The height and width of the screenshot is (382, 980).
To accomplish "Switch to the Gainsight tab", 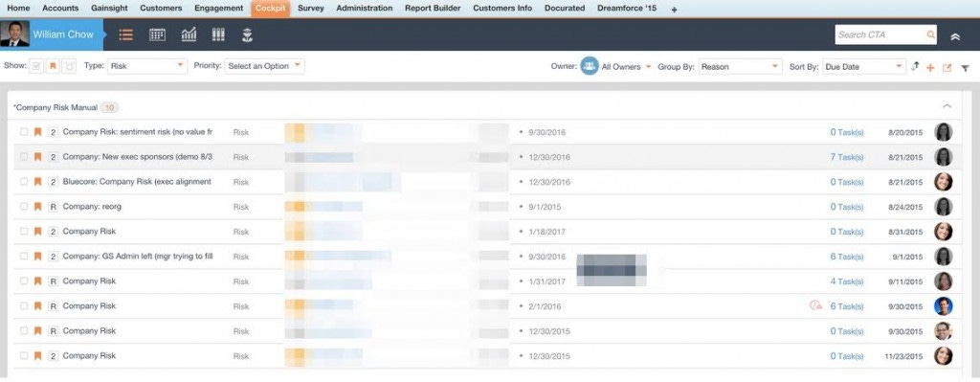I will tap(109, 9).
